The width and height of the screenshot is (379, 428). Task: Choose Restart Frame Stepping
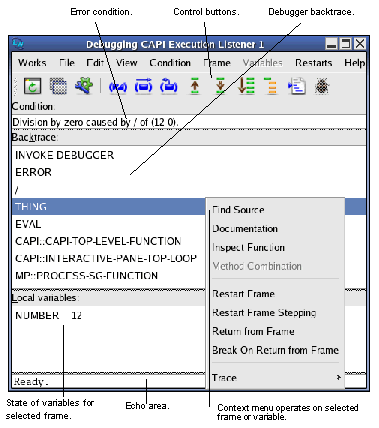[264, 313]
